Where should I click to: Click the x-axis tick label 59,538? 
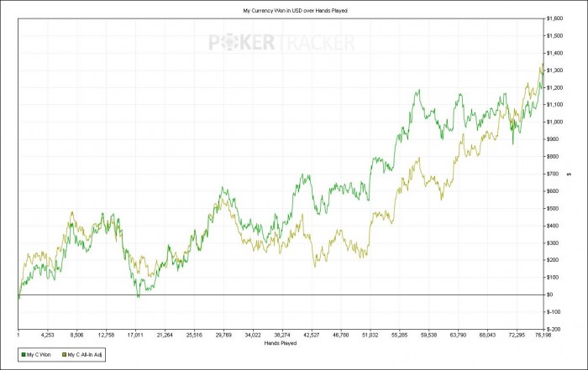point(428,335)
